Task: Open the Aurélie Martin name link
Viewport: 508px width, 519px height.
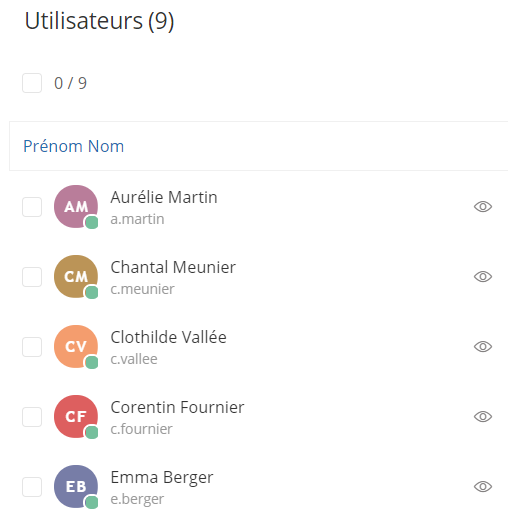Action: (x=164, y=197)
